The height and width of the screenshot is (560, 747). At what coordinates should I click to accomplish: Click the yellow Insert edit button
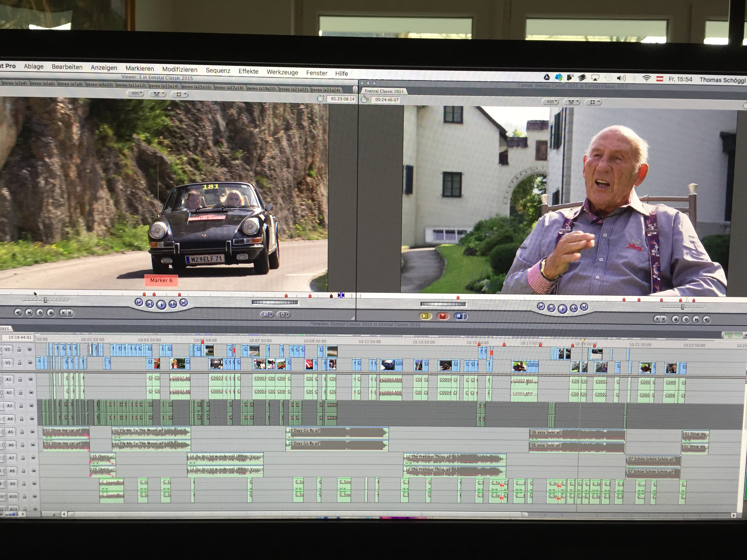(425, 316)
